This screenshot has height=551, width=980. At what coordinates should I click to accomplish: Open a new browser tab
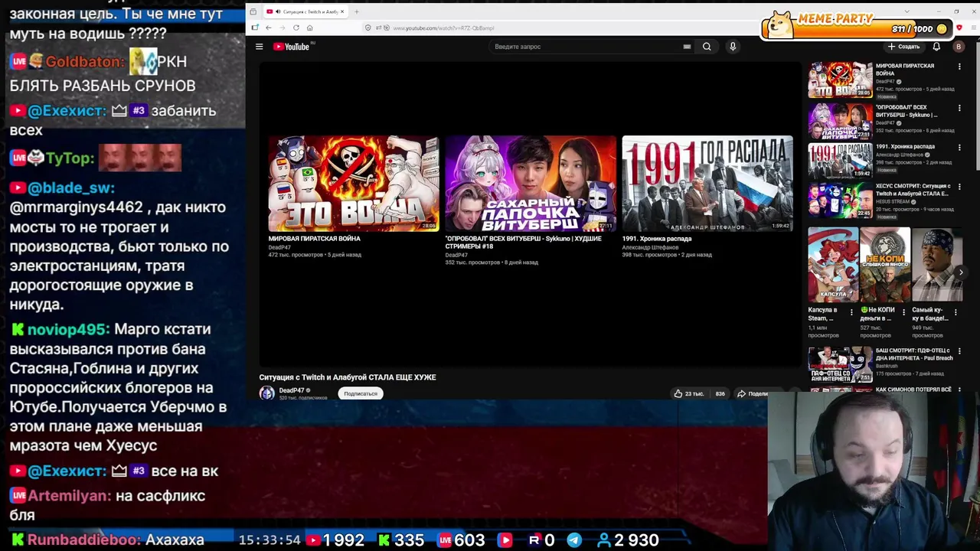pos(356,11)
